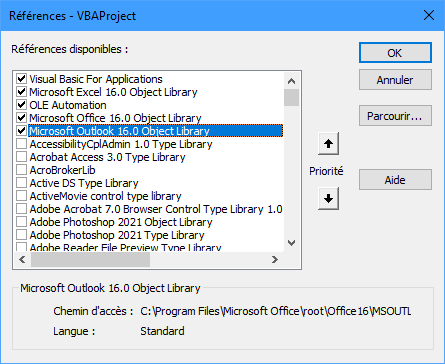
Task: Click the Annuler button
Action: point(395,80)
